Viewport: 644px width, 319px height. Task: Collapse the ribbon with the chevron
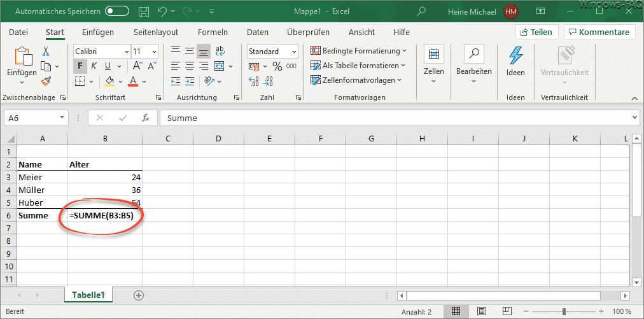tap(635, 98)
